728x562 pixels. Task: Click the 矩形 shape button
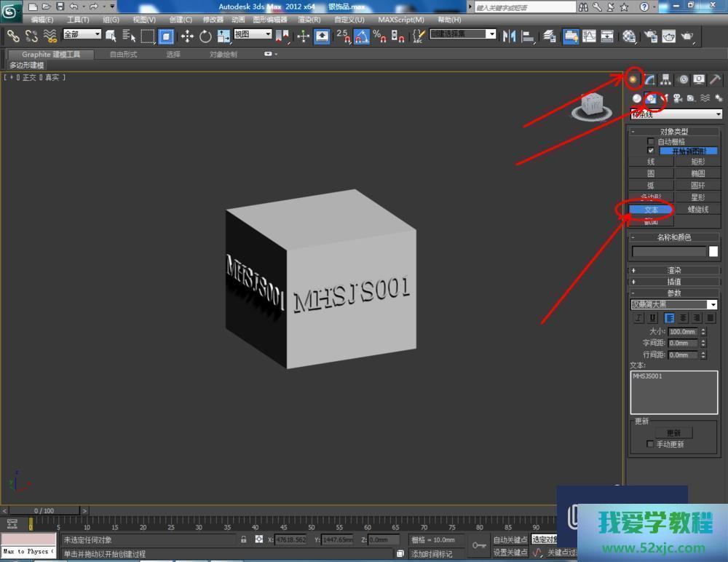(x=697, y=162)
